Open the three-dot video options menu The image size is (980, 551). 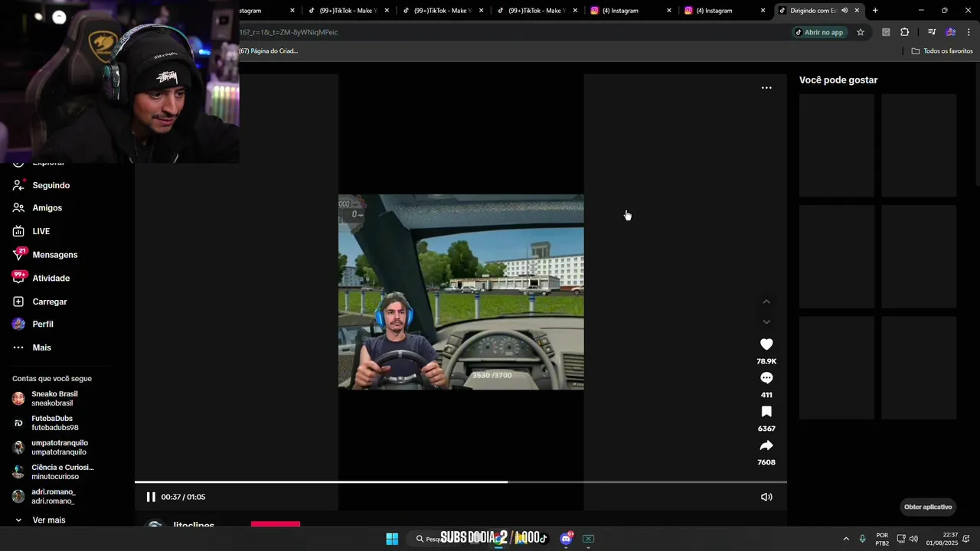766,88
